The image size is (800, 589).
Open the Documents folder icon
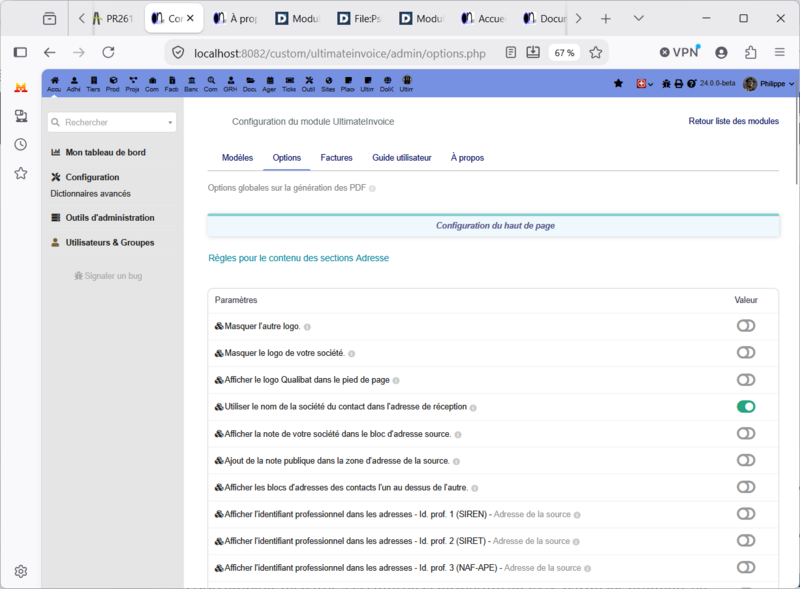(x=250, y=84)
